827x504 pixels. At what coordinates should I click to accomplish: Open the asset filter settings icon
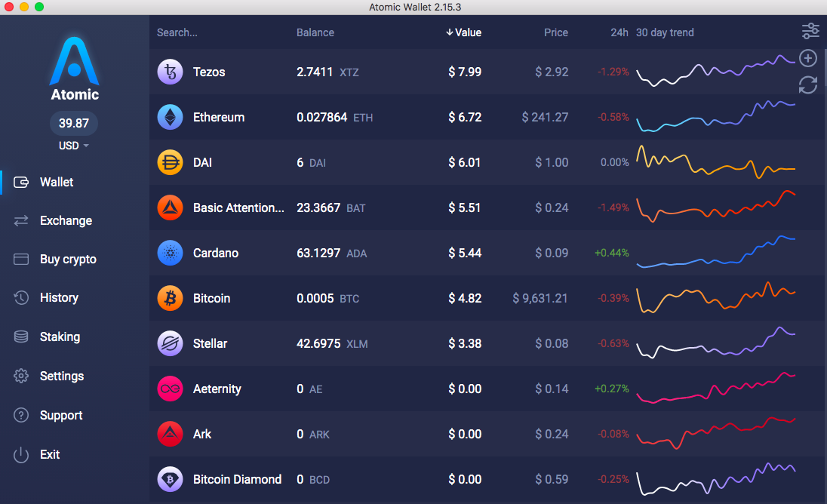(810, 32)
